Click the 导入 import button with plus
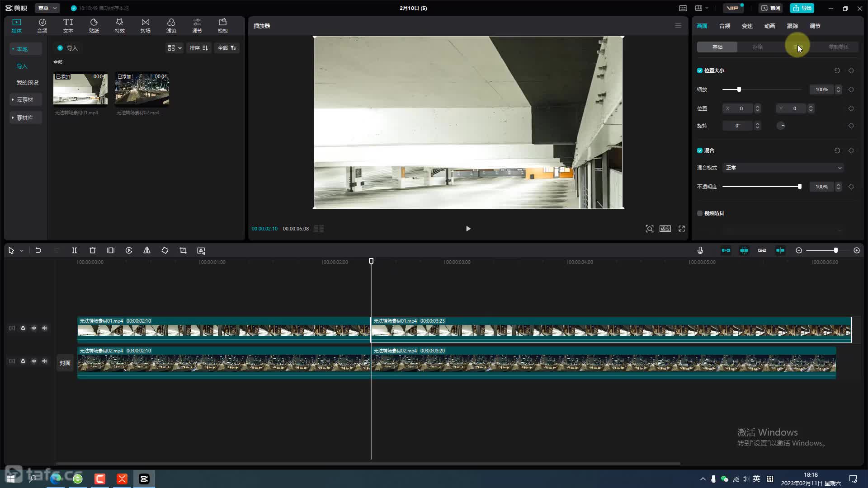868x488 pixels. [67, 48]
